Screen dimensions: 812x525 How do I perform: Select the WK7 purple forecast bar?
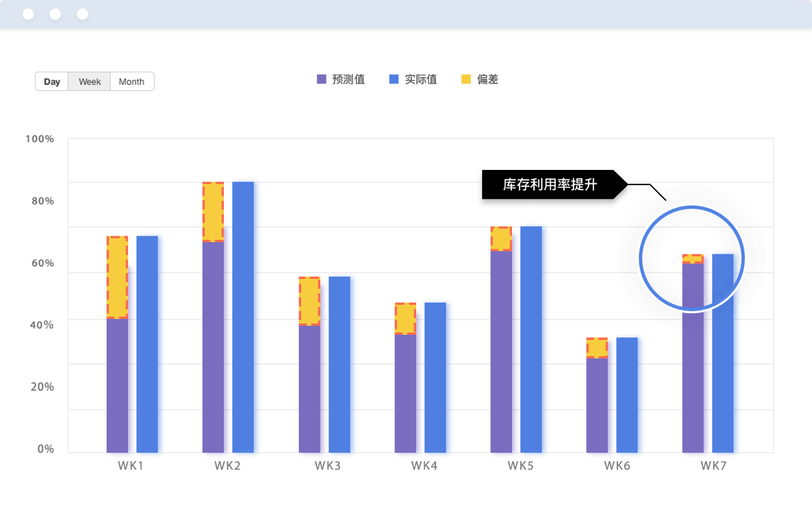point(693,358)
